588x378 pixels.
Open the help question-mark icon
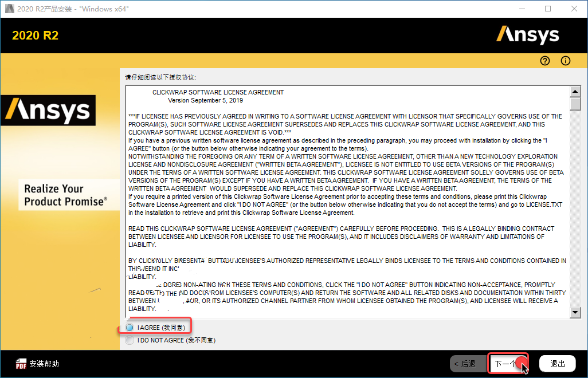(x=545, y=61)
